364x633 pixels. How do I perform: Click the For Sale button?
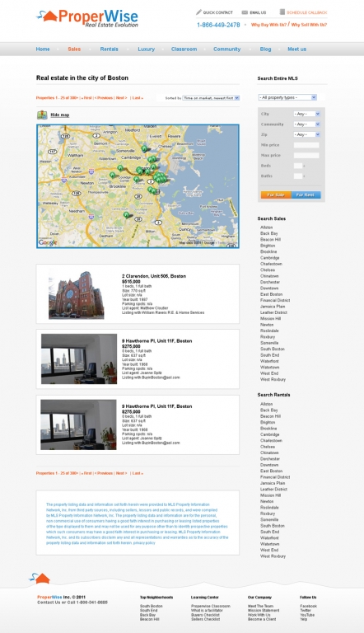[276, 195]
